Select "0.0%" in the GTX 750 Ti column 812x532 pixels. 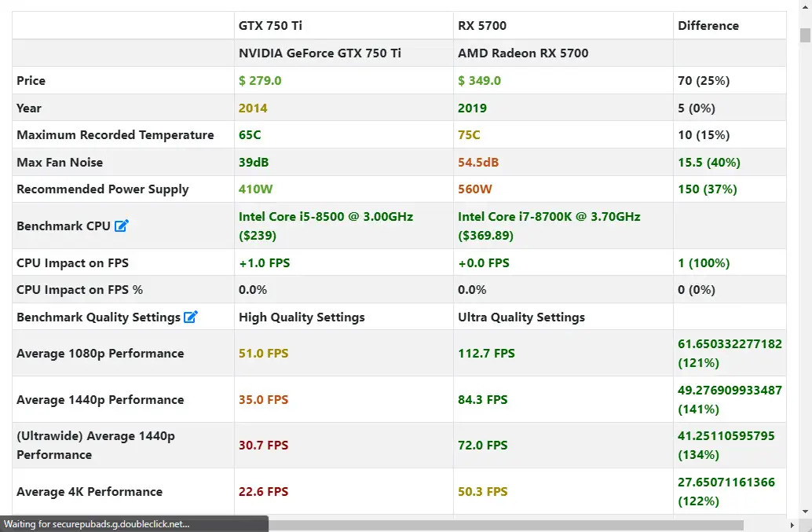pyautogui.click(x=253, y=289)
